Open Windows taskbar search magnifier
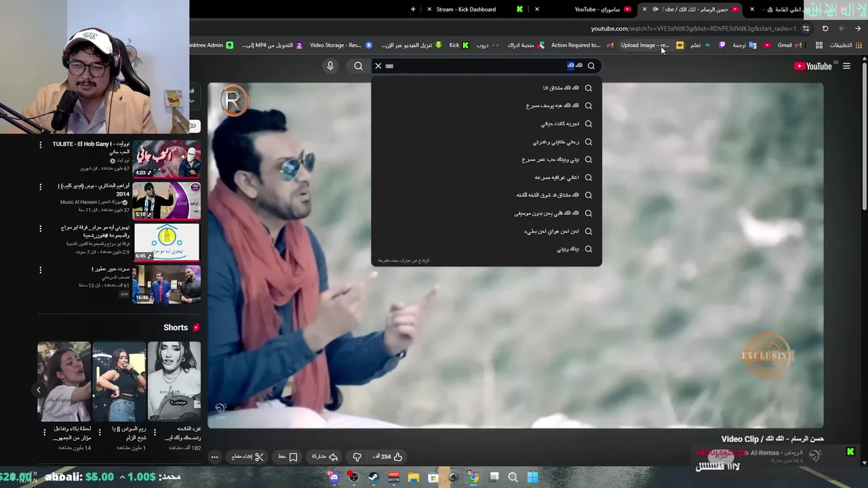868x488 pixels. (x=513, y=477)
